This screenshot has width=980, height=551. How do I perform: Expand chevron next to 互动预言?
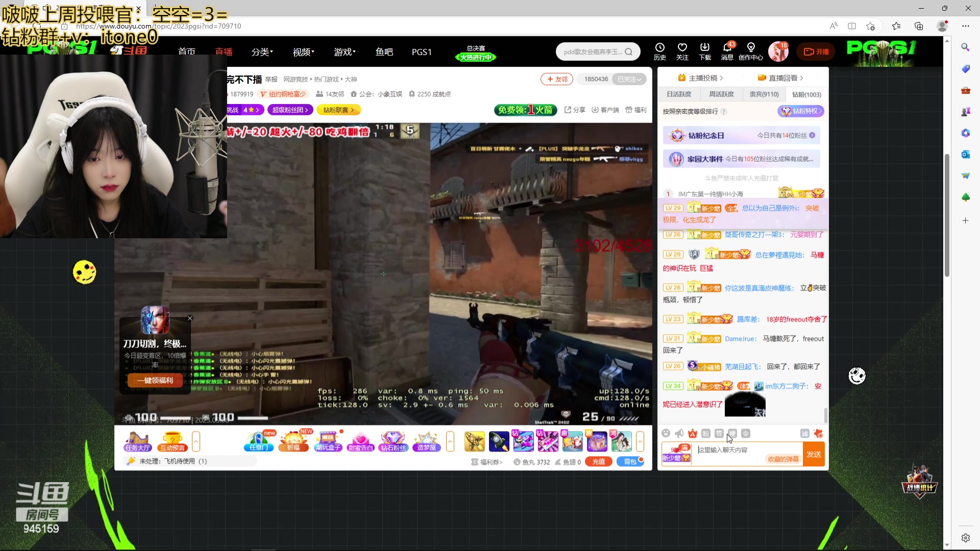pyautogui.click(x=196, y=441)
